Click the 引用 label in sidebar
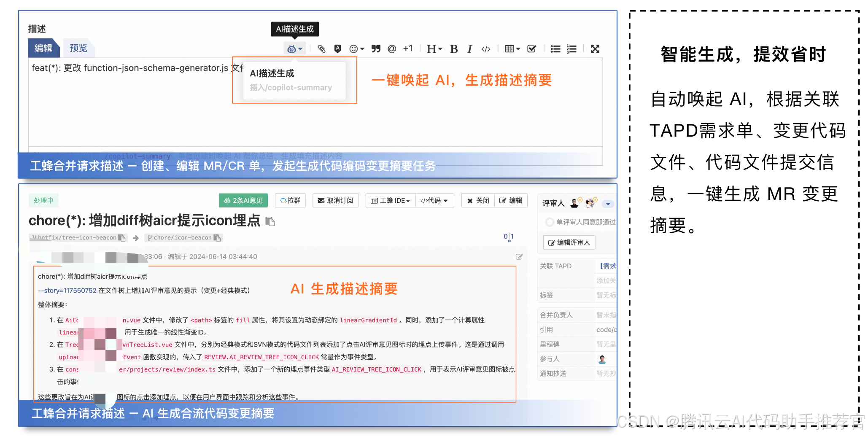The width and height of the screenshot is (868, 436). tap(546, 330)
